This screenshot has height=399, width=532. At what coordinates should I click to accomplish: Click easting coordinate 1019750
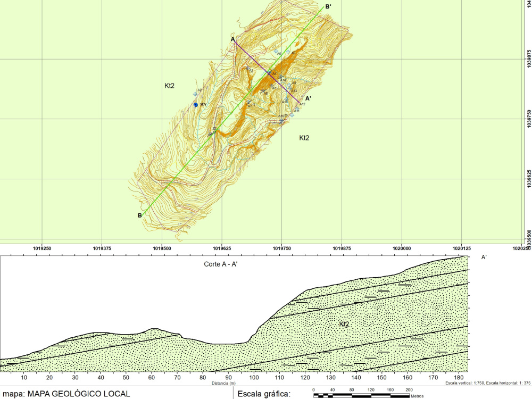(x=281, y=248)
